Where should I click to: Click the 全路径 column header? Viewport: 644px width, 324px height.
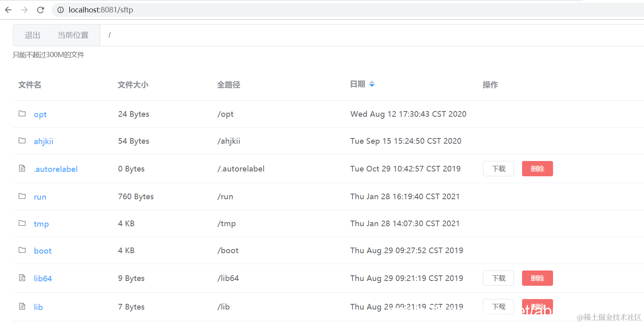229,85
